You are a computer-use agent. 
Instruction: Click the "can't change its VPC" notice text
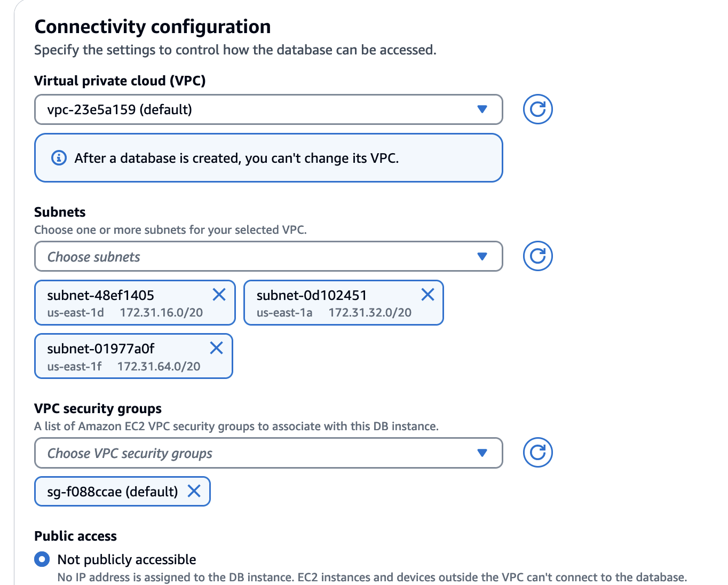236,159
